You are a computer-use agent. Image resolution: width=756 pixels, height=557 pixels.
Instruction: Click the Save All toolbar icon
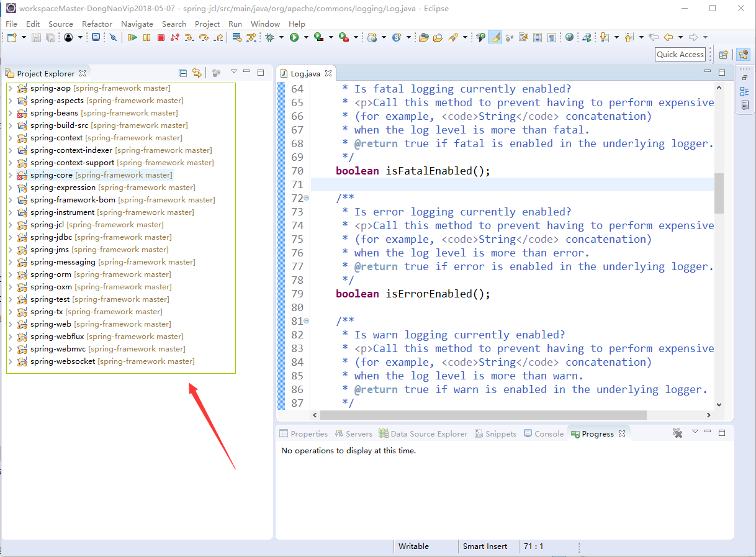click(50, 37)
